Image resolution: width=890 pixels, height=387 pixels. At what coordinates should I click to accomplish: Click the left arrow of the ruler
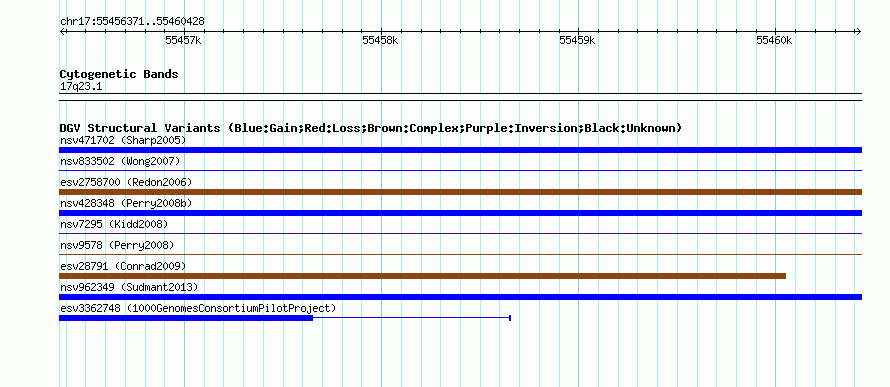62,32
